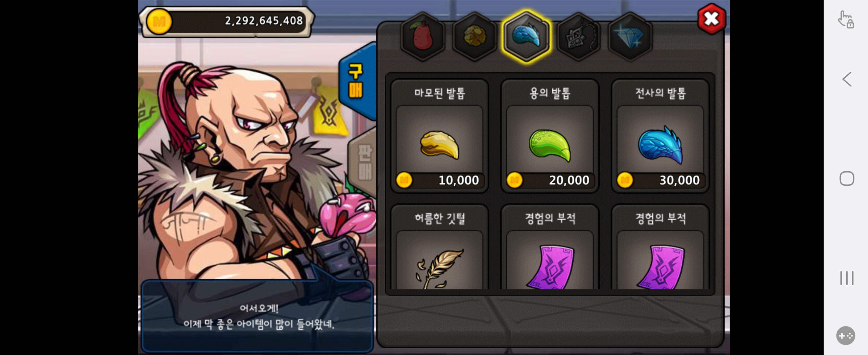Select the blue 전사의 발톱 claw item

(x=661, y=136)
